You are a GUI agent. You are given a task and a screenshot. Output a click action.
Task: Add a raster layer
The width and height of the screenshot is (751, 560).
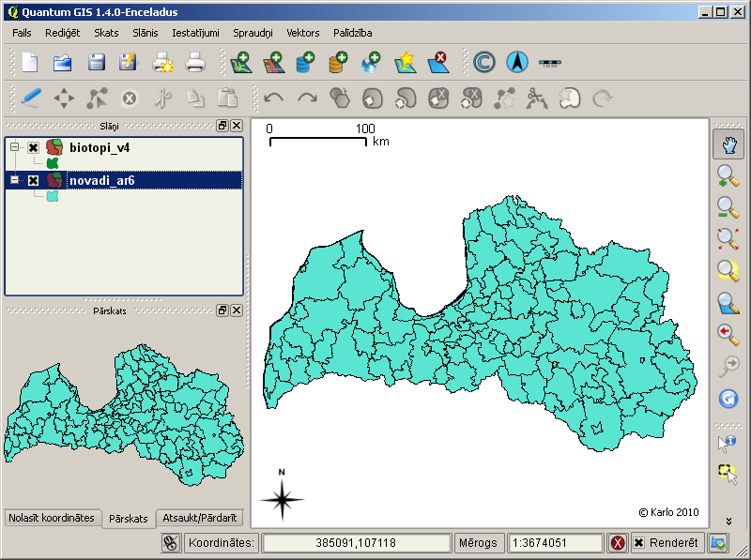(x=274, y=63)
